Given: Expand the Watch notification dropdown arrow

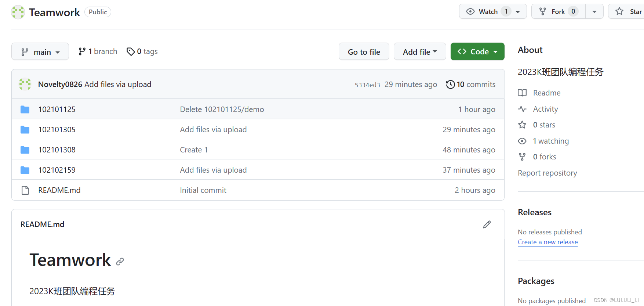Looking at the screenshot, I should pyautogui.click(x=518, y=11).
